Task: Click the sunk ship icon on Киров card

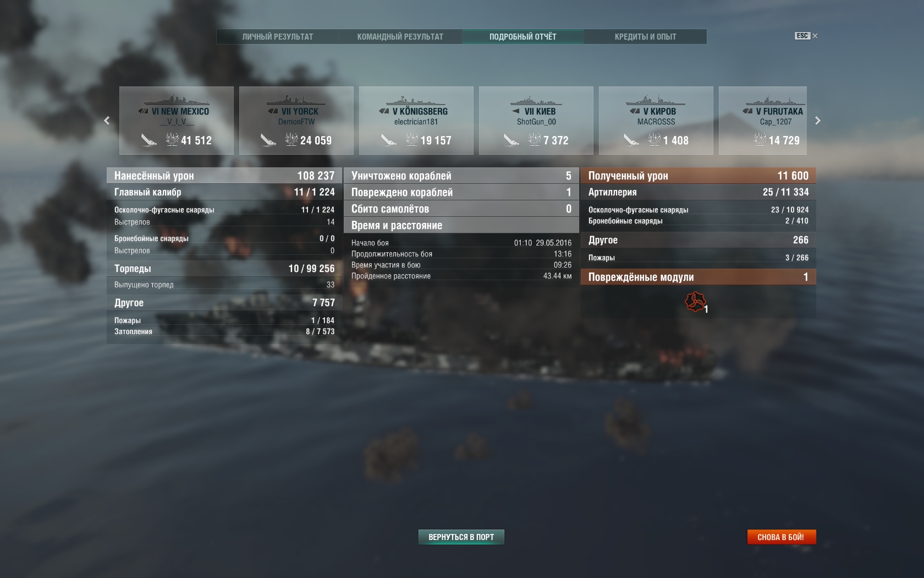Action: (631, 140)
